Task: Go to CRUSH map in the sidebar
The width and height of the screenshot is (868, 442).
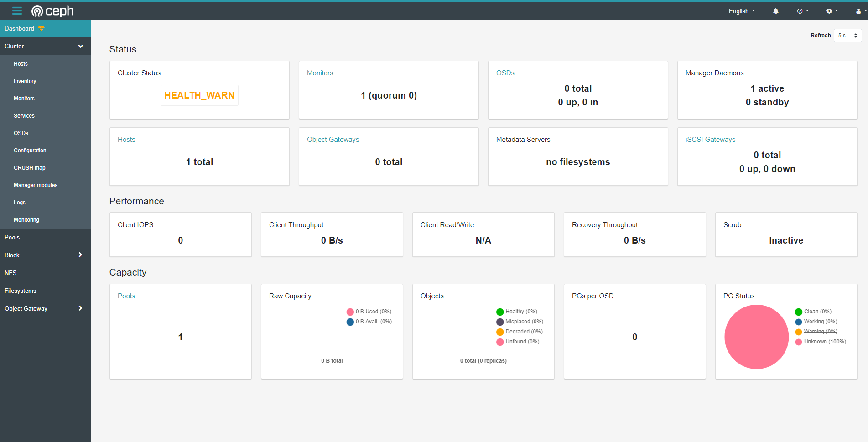Action: click(x=30, y=168)
